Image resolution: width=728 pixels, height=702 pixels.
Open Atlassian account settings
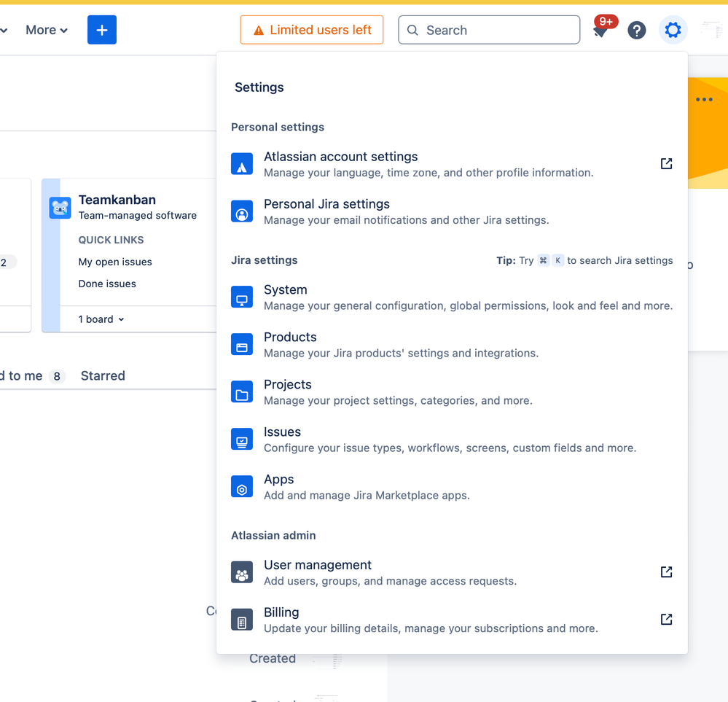[x=452, y=164]
